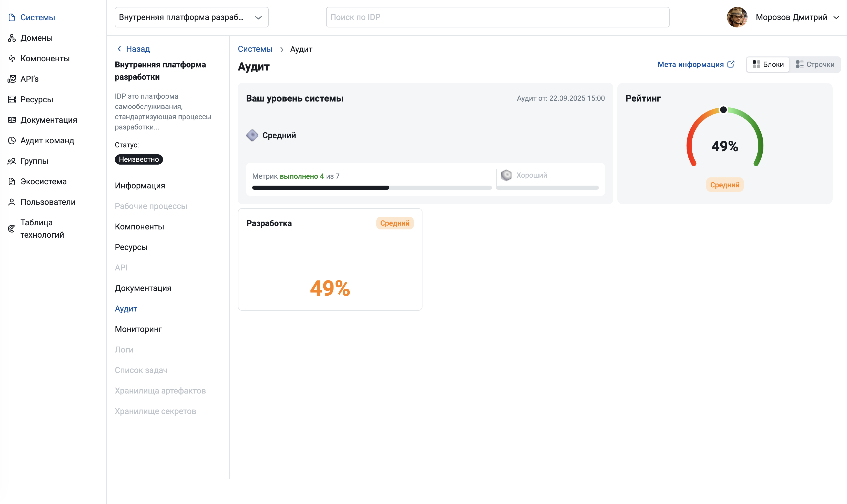Click the API's sidebar icon
The image size is (847, 504).
(x=12, y=79)
